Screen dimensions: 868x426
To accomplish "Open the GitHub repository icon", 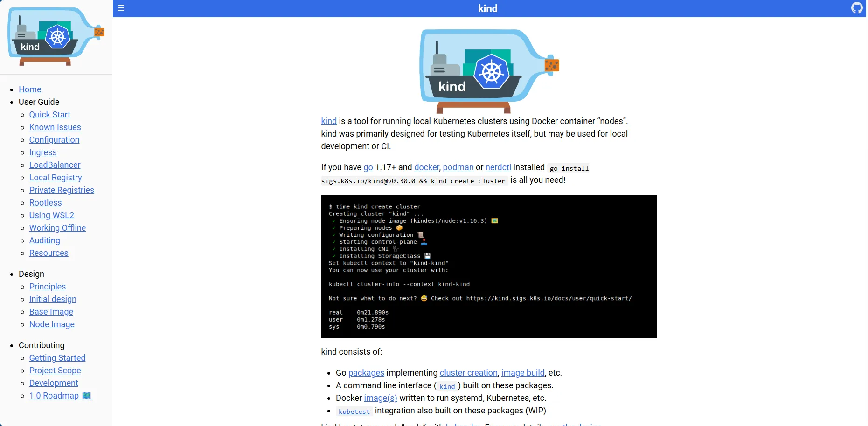I will pos(857,8).
